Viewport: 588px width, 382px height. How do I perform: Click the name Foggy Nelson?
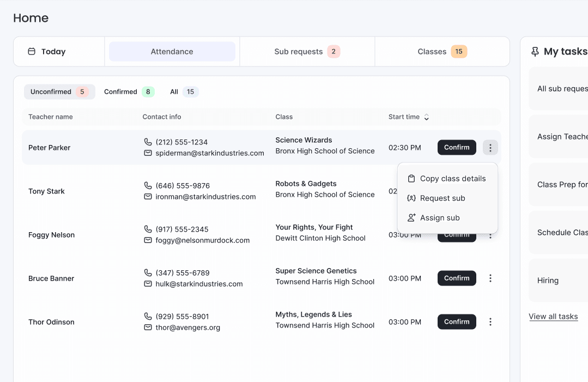click(x=51, y=235)
